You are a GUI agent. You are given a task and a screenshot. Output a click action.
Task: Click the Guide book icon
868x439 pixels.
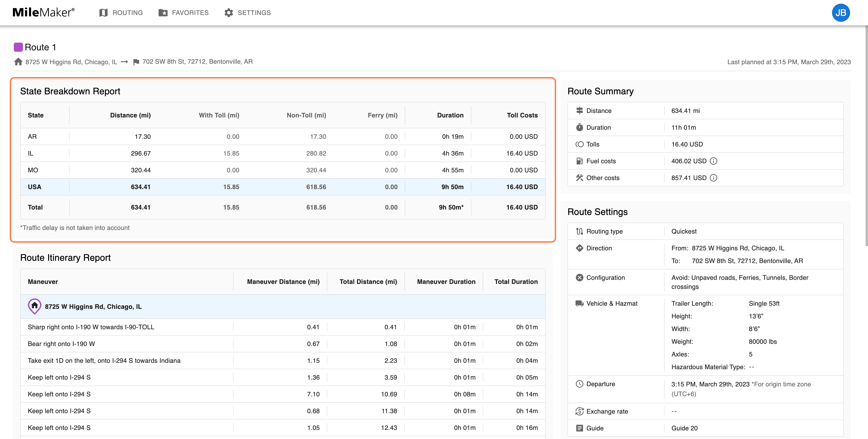click(x=579, y=428)
